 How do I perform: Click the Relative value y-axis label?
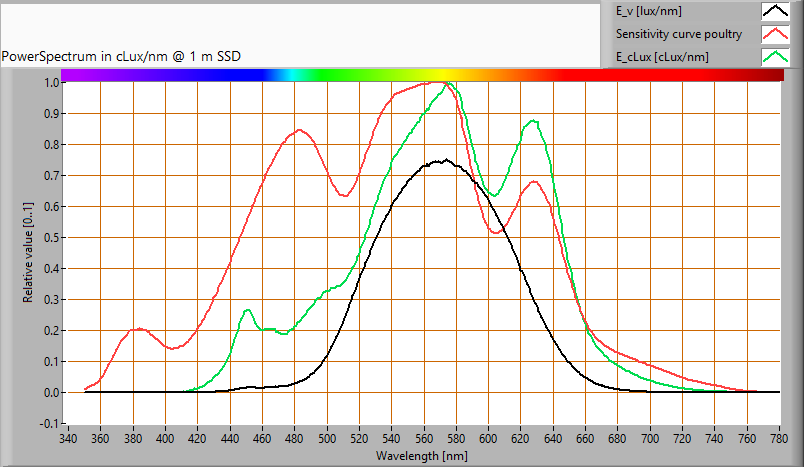29,254
